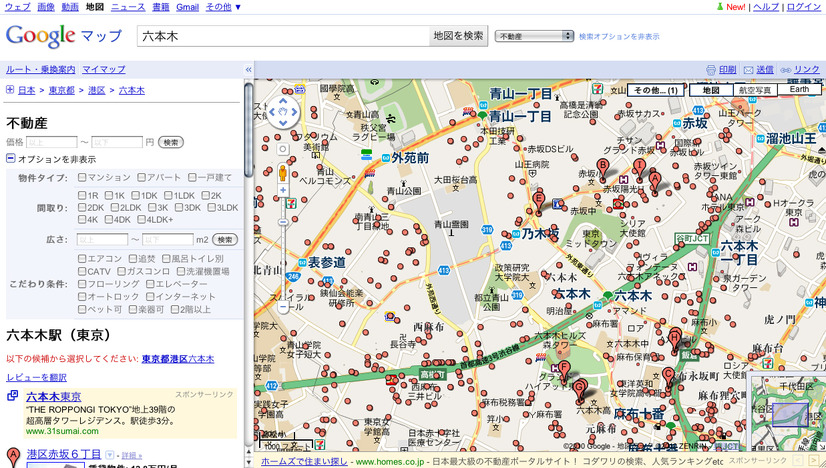Click the Google マップ logo
The height and width of the screenshot is (468, 826).
(64, 36)
